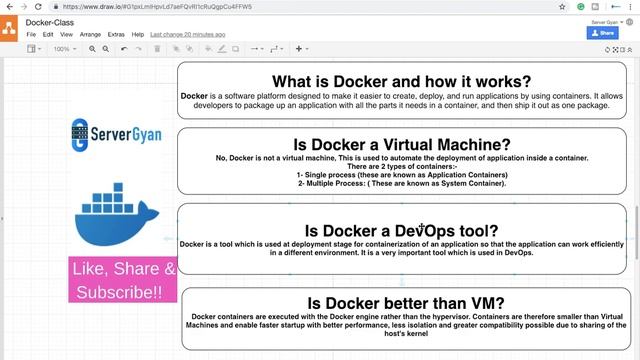
Task: Undo the last change with undo arrow
Action: [124, 49]
